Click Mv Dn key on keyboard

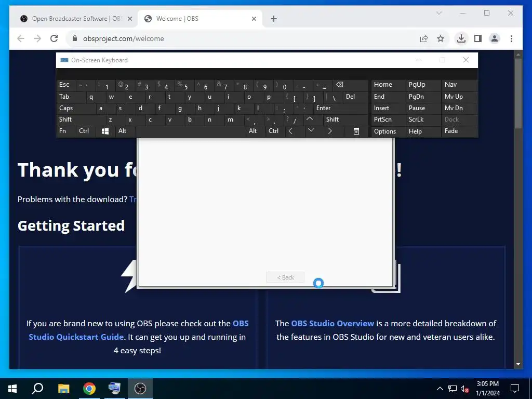[x=459, y=108]
